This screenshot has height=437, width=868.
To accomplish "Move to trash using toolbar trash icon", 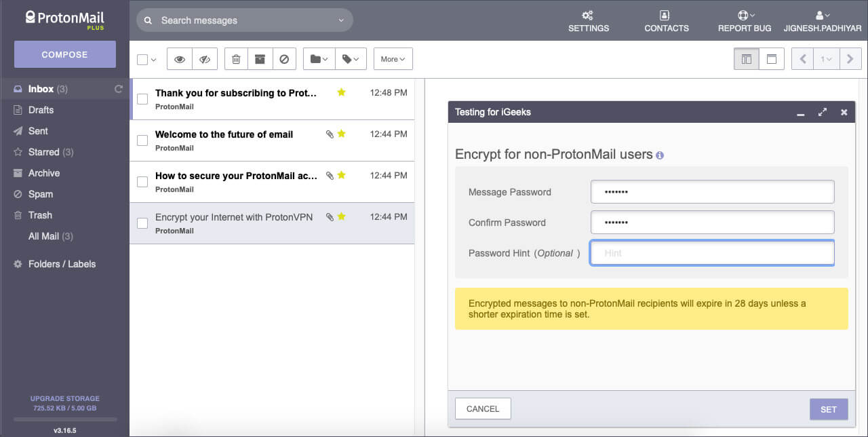I will click(x=236, y=59).
